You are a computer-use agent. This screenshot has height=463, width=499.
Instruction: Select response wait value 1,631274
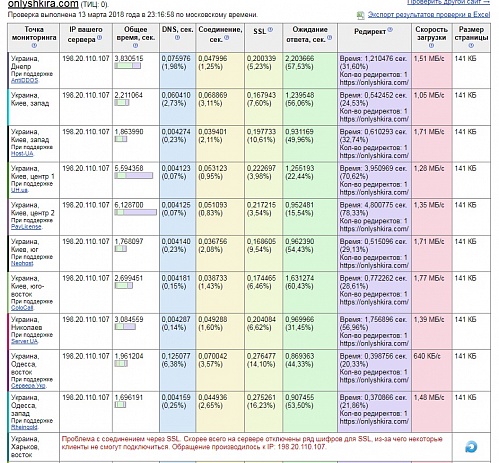(x=300, y=278)
